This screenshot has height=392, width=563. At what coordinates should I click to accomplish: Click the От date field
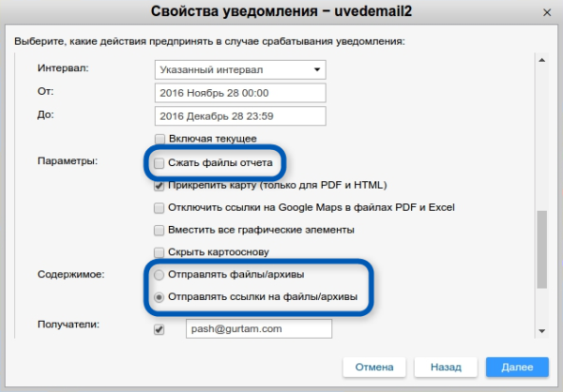point(240,93)
